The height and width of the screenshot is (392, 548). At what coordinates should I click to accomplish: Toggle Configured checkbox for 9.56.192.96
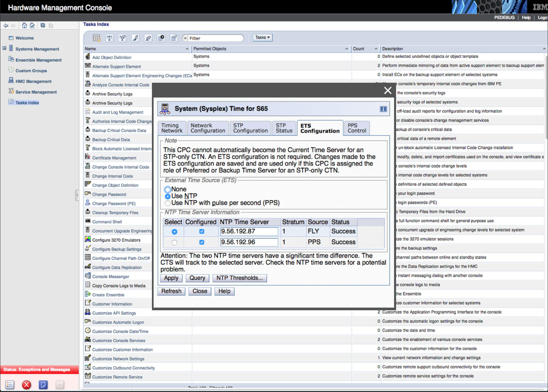201,242
